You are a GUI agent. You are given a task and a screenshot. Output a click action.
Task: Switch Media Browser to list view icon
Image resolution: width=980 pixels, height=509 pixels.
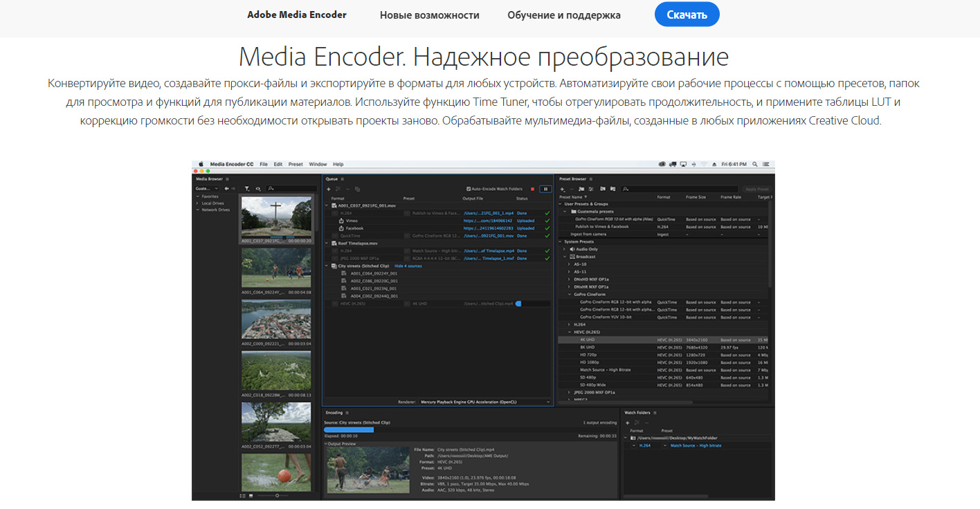[242, 495]
